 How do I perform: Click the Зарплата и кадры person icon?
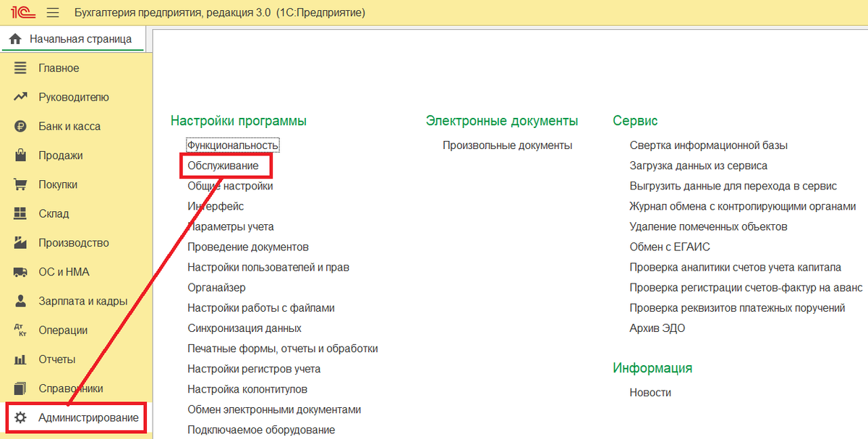20,301
